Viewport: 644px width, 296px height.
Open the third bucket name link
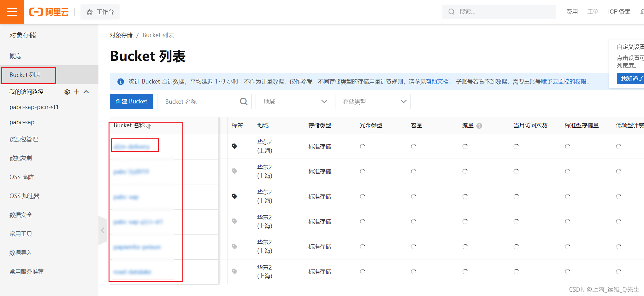pyautogui.click(x=126, y=197)
